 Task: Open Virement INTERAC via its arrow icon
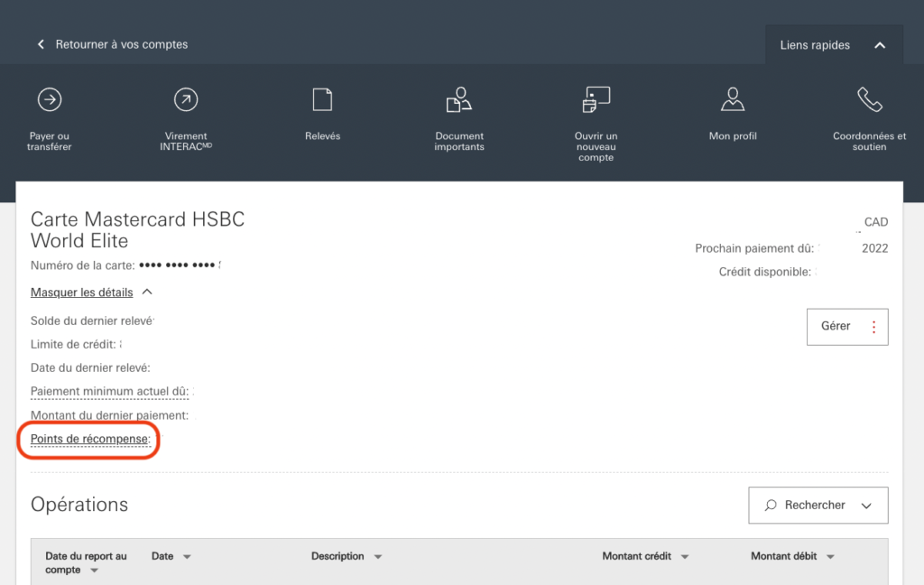(186, 99)
